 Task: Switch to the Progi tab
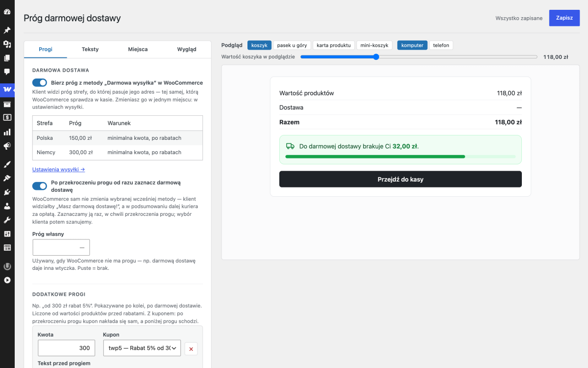46,49
